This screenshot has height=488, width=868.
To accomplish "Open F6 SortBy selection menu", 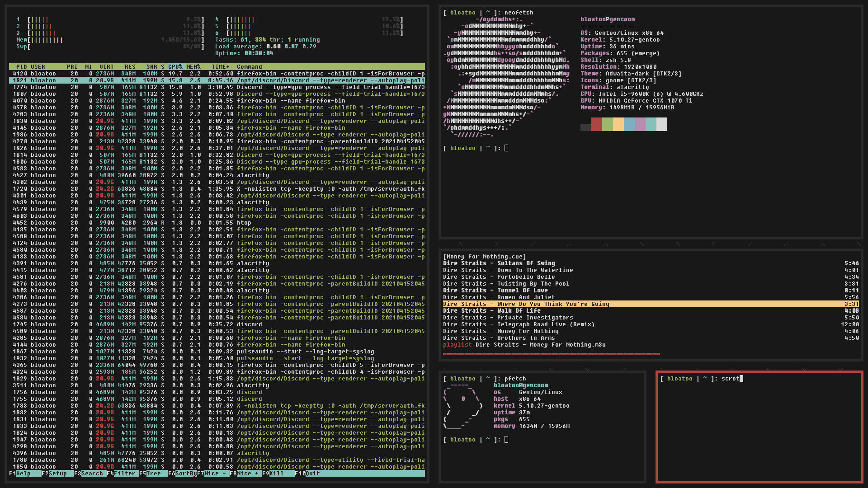I will pos(185,474).
